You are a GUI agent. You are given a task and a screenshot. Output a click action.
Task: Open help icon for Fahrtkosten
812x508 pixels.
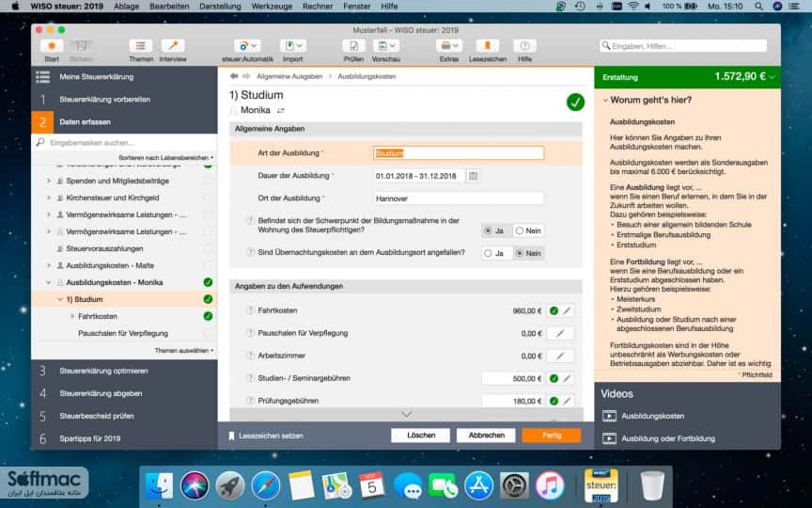(250, 310)
